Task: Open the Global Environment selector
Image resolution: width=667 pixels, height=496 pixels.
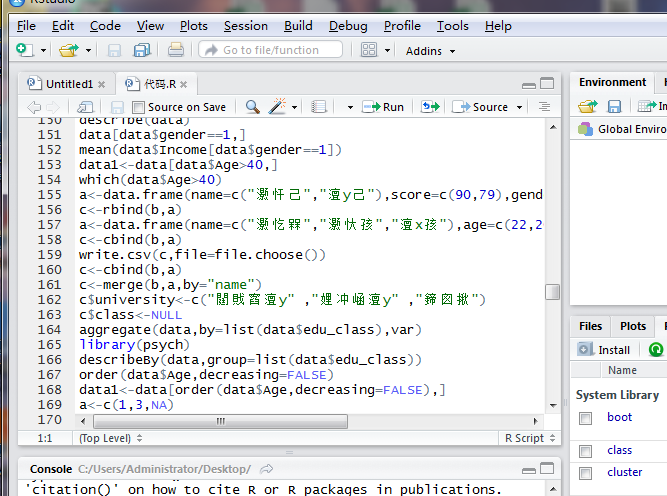Action: pyautogui.click(x=622, y=129)
